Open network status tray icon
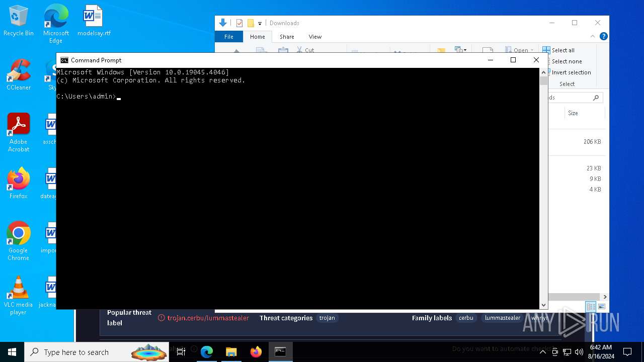The height and width of the screenshot is (362, 644). click(567, 352)
